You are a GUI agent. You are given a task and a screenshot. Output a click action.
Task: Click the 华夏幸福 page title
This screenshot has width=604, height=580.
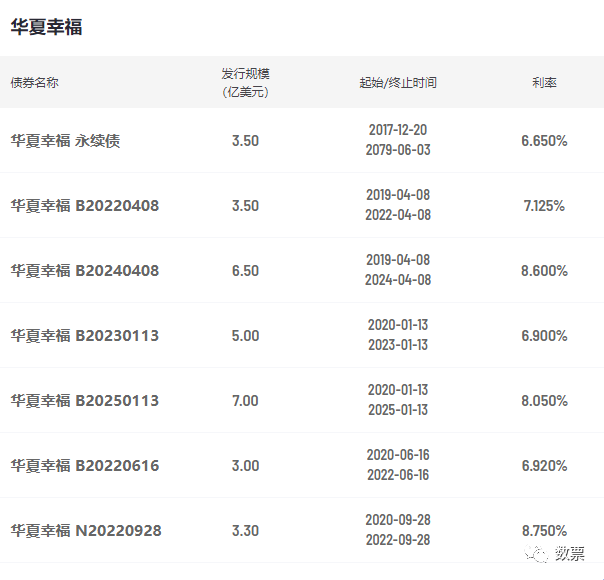point(46,27)
